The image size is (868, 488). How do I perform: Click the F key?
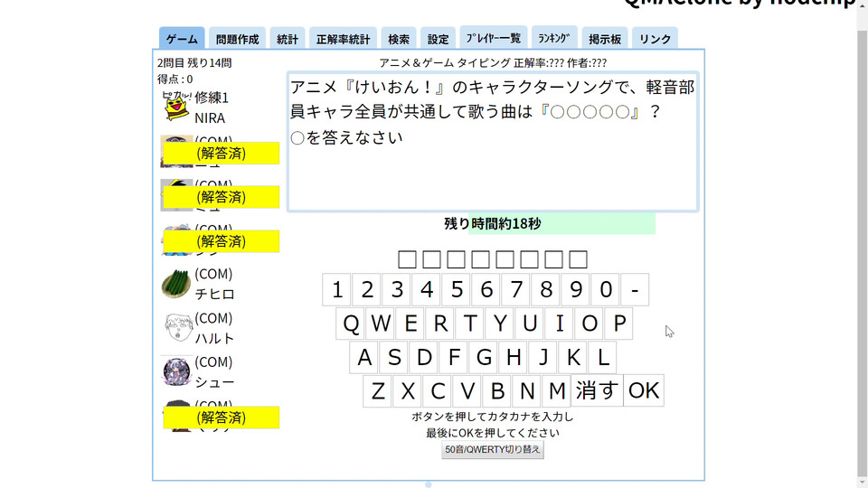455,358
